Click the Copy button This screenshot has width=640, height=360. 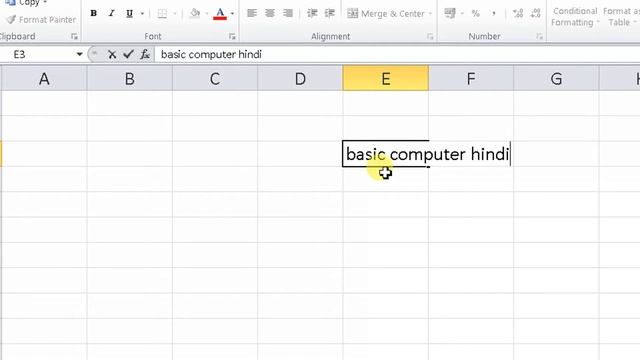[x=25, y=3]
